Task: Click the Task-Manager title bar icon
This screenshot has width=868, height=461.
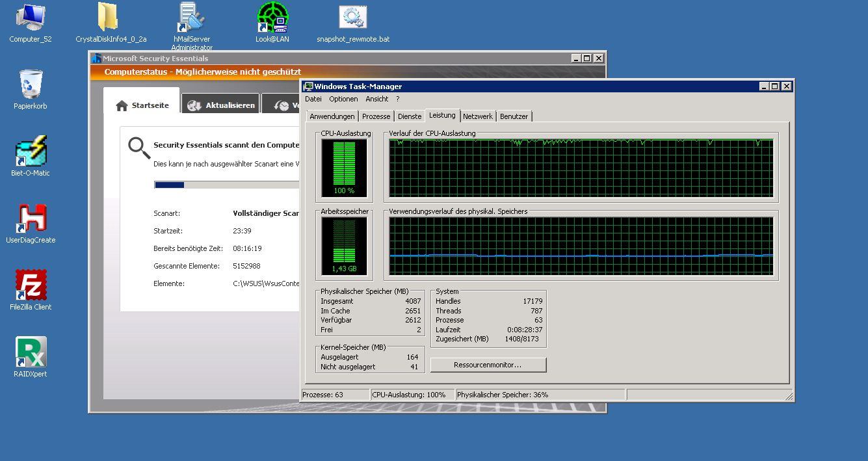Action: pos(309,86)
